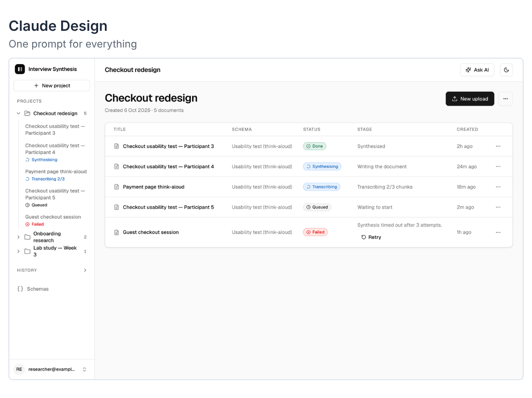Click document icon for Participant 3 table row
This screenshot has width=532, height=398.
[x=116, y=146]
